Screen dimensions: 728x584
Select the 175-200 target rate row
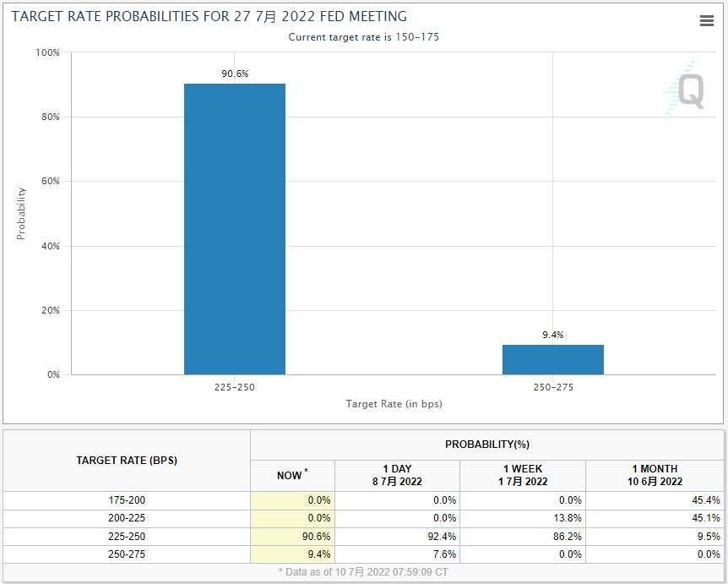click(x=363, y=500)
